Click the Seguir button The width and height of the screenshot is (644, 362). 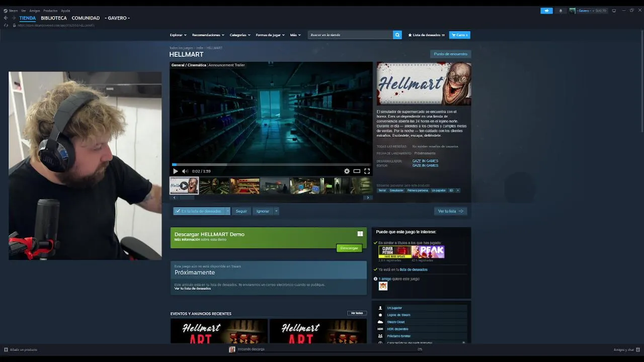tap(242, 211)
